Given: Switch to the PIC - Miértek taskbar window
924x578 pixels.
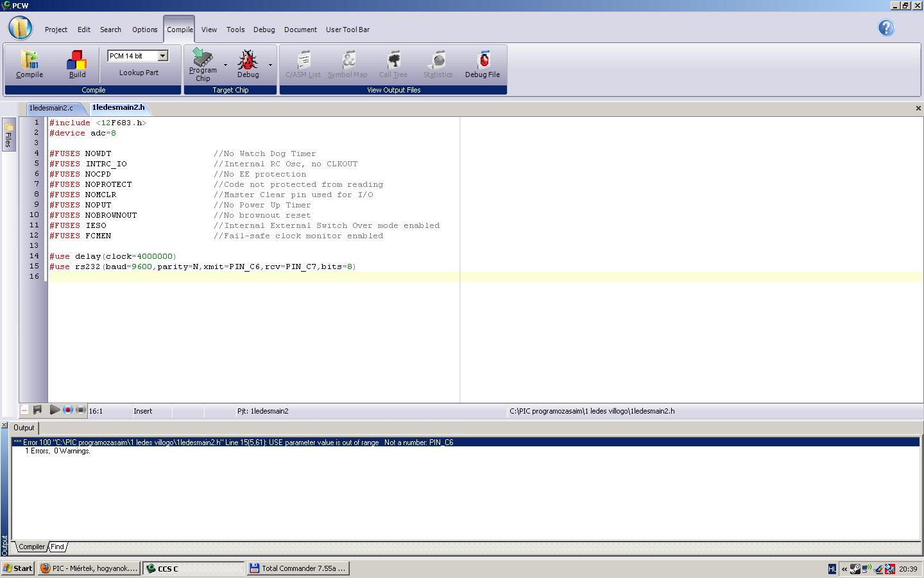Looking at the screenshot, I should point(89,568).
